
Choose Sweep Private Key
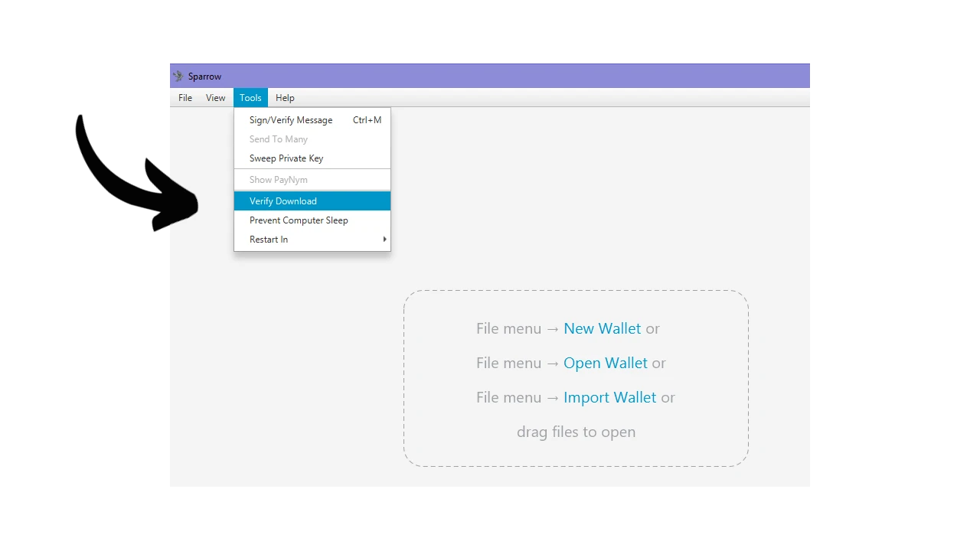[286, 158]
